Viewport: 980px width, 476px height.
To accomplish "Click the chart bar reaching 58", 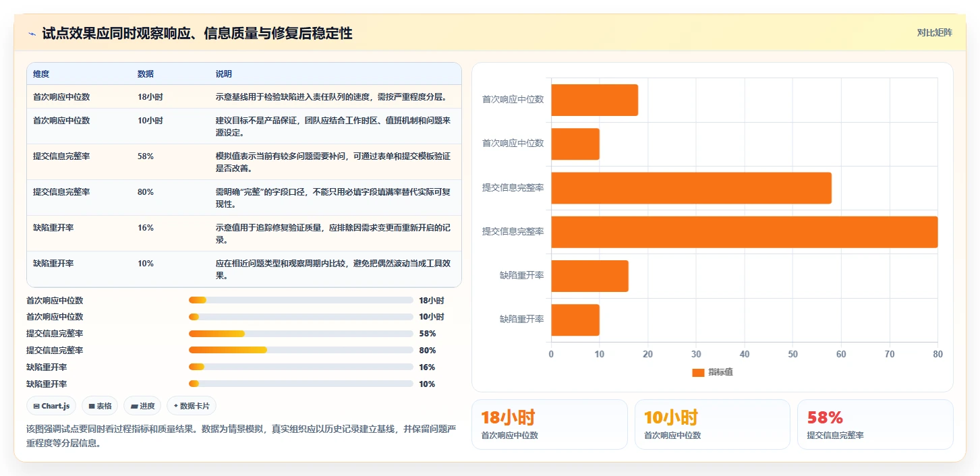I will click(691, 188).
